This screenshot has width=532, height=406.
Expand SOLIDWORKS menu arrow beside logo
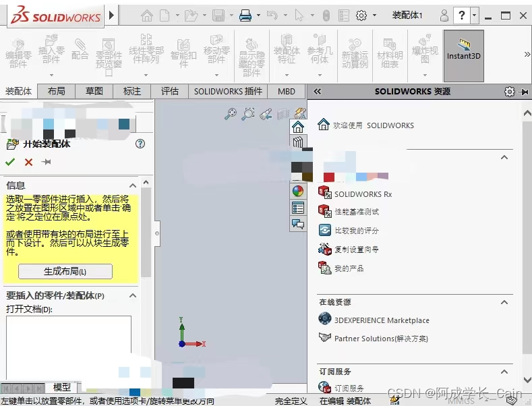click(x=112, y=16)
